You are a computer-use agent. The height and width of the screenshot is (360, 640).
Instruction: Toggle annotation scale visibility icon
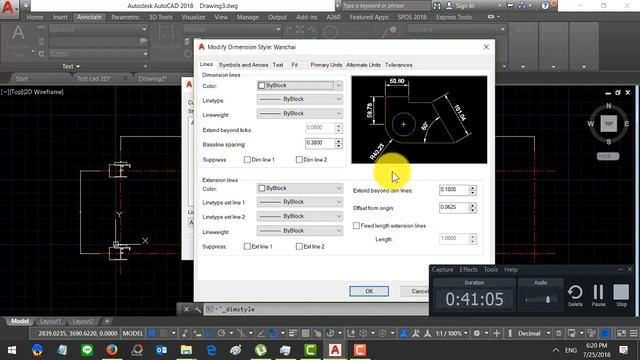coord(404,333)
